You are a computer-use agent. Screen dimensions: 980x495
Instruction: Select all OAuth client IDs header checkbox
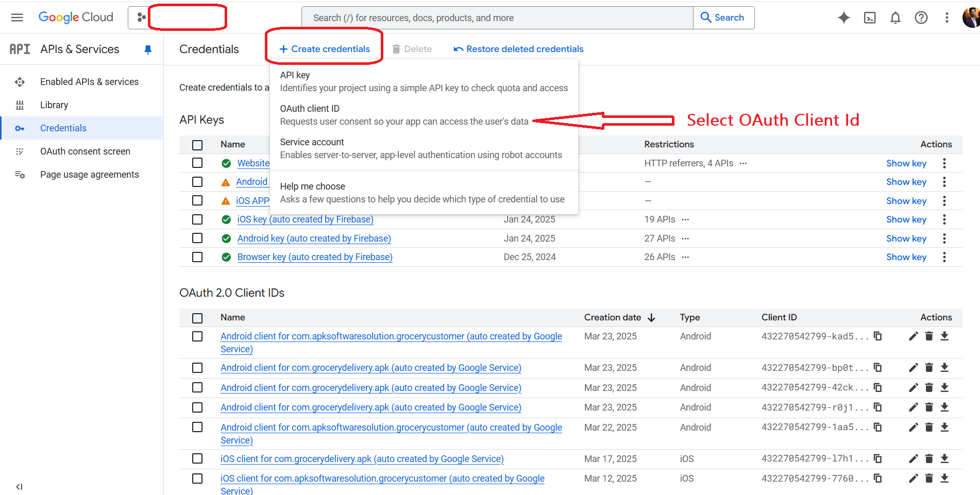coord(197,318)
